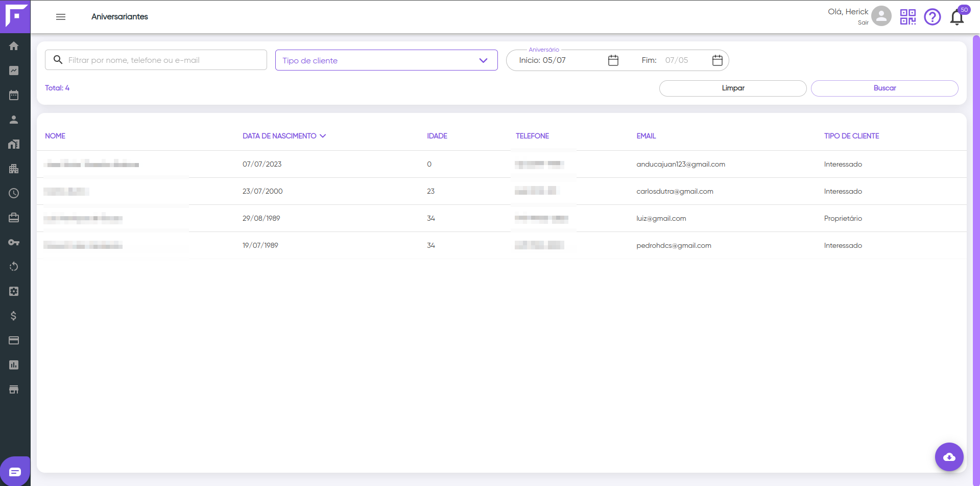The height and width of the screenshot is (486, 980).
Task: Click the Total: 4 label
Action: click(57, 88)
